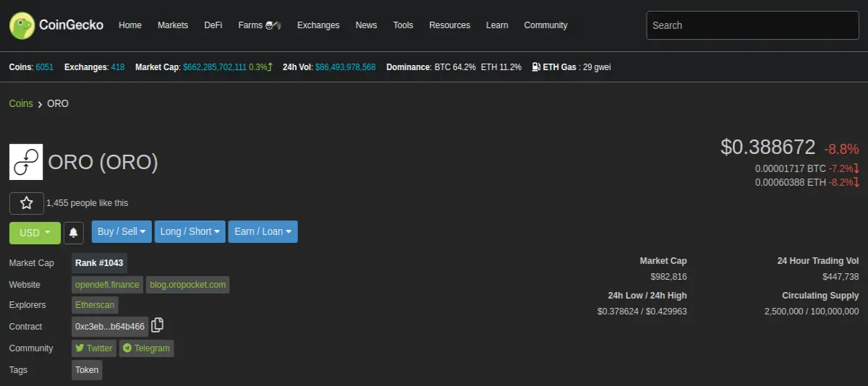Open the DeFi menu

click(213, 25)
